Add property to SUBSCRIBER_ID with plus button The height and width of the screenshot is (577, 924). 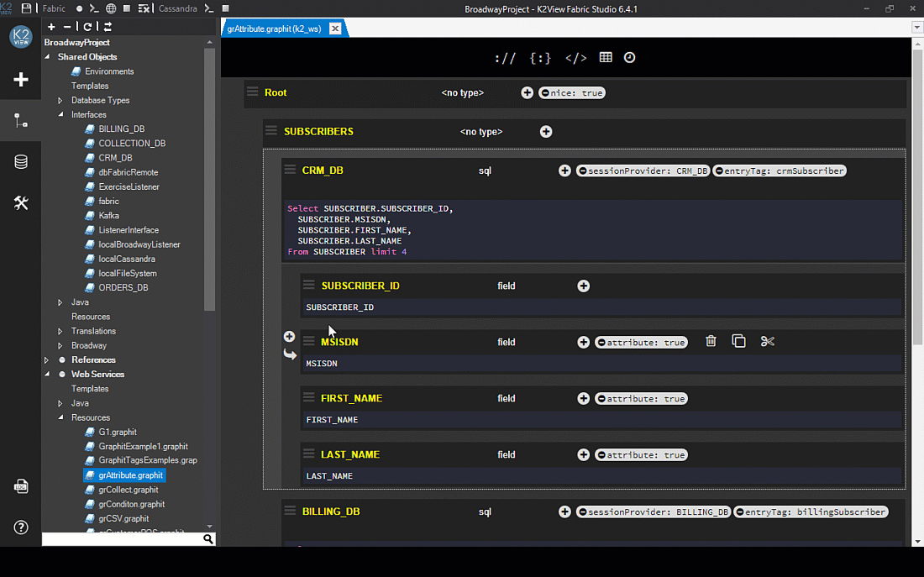point(584,286)
